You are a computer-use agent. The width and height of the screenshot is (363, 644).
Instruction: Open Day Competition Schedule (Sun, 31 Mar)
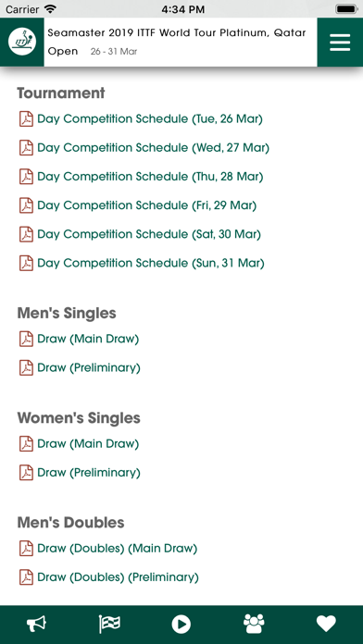(x=151, y=263)
